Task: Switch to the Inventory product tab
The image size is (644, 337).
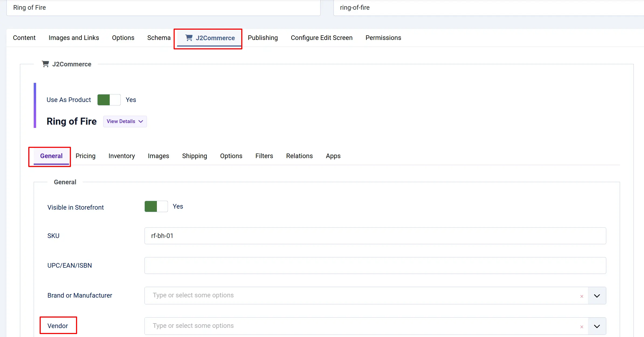Action: tap(122, 156)
